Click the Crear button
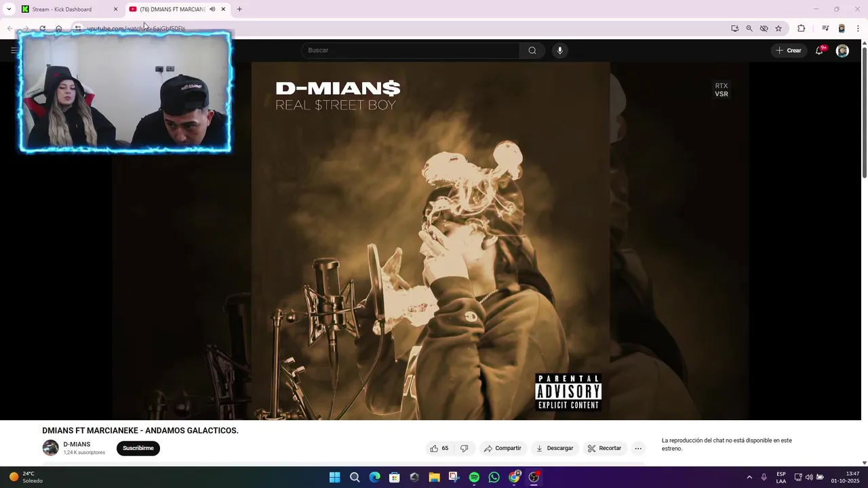 (788, 50)
